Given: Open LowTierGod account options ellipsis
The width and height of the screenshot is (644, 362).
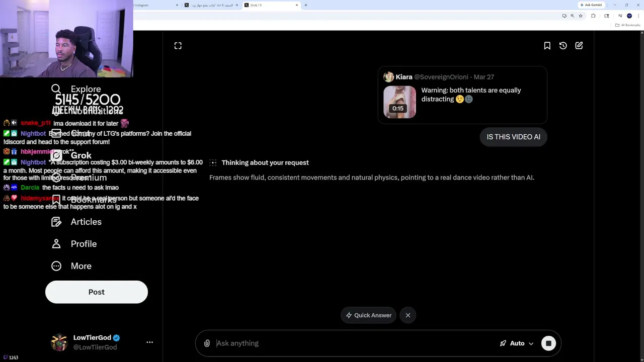Looking at the screenshot, I should 149,342.
